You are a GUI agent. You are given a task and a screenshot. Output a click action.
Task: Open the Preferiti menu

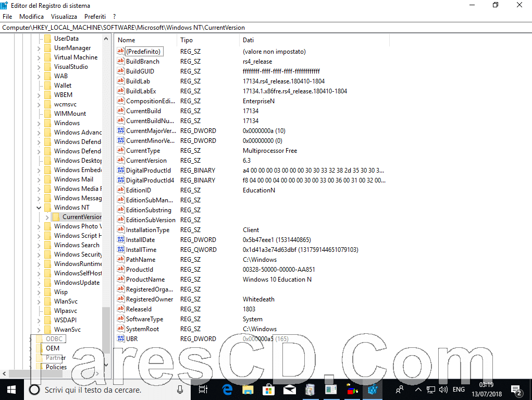[95, 16]
